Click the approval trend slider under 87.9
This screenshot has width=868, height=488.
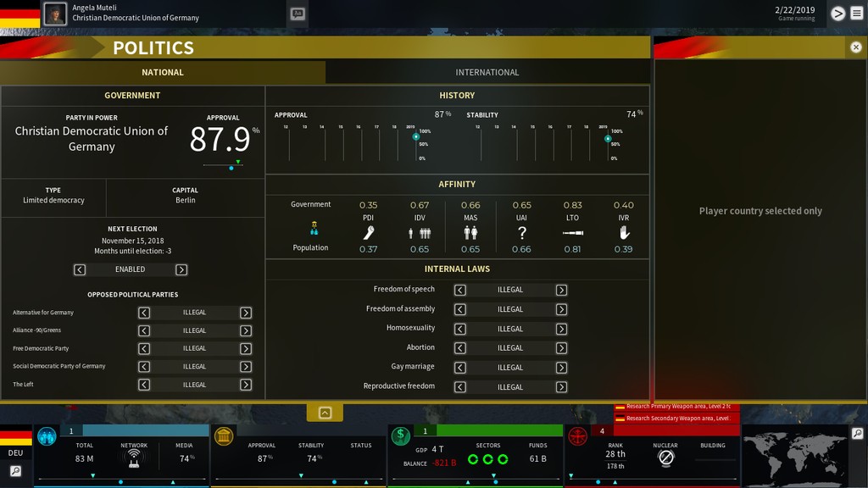(x=223, y=165)
